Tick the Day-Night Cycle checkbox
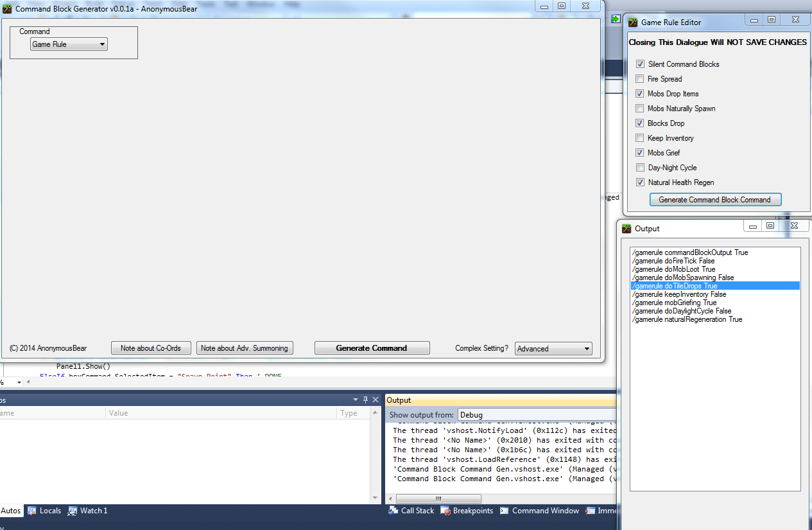Screen dimensions: 812x530 tap(640, 168)
